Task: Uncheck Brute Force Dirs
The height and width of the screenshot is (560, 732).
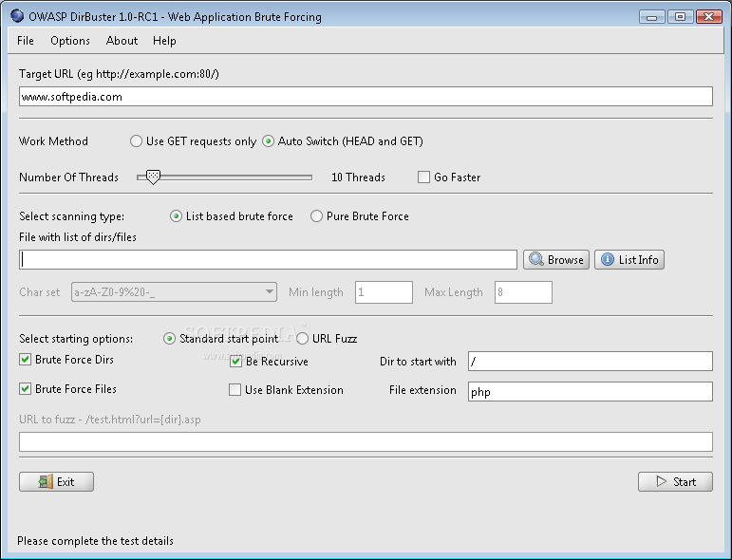Action: [x=26, y=360]
